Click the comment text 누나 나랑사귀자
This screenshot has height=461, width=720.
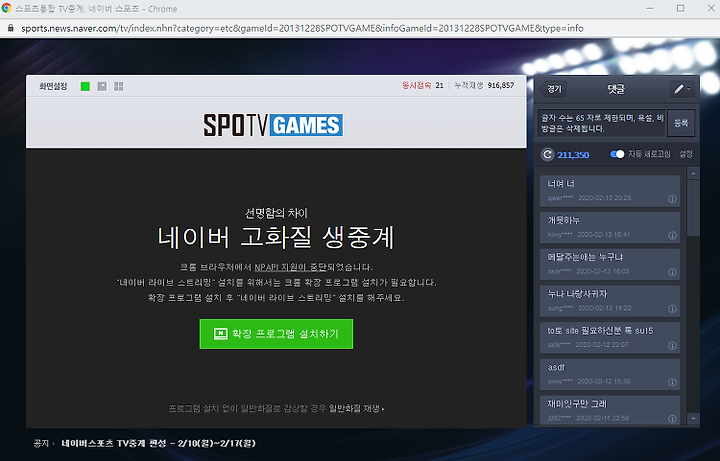coord(577,294)
